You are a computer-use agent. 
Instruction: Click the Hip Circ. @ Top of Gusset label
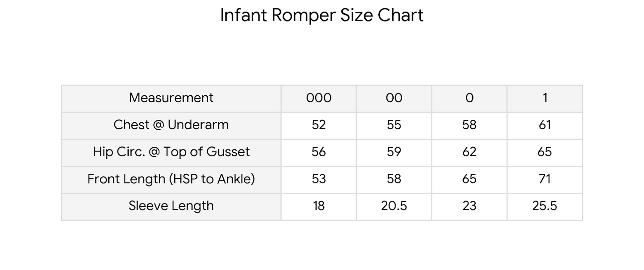click(x=171, y=152)
